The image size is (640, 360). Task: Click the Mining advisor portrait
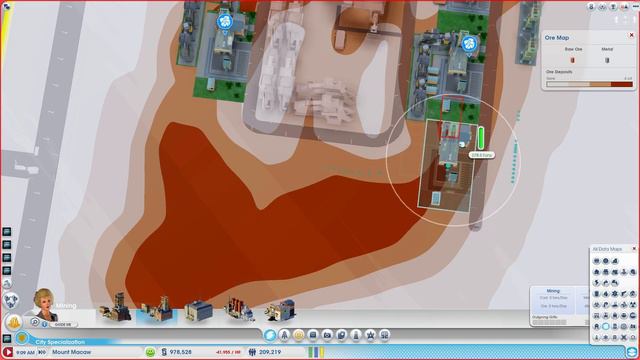click(45, 304)
